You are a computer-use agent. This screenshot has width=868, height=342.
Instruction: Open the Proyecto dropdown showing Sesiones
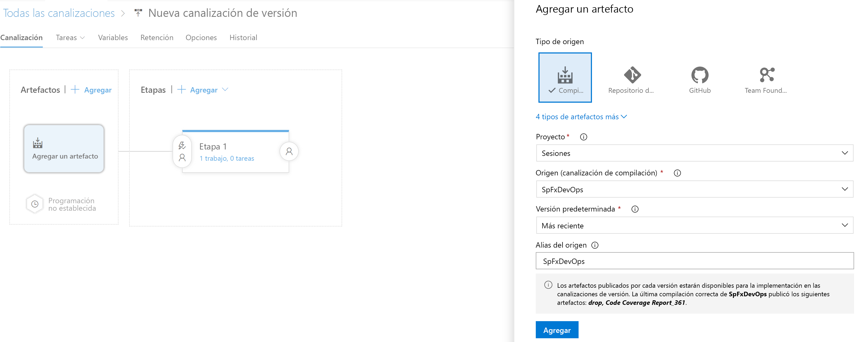(694, 153)
